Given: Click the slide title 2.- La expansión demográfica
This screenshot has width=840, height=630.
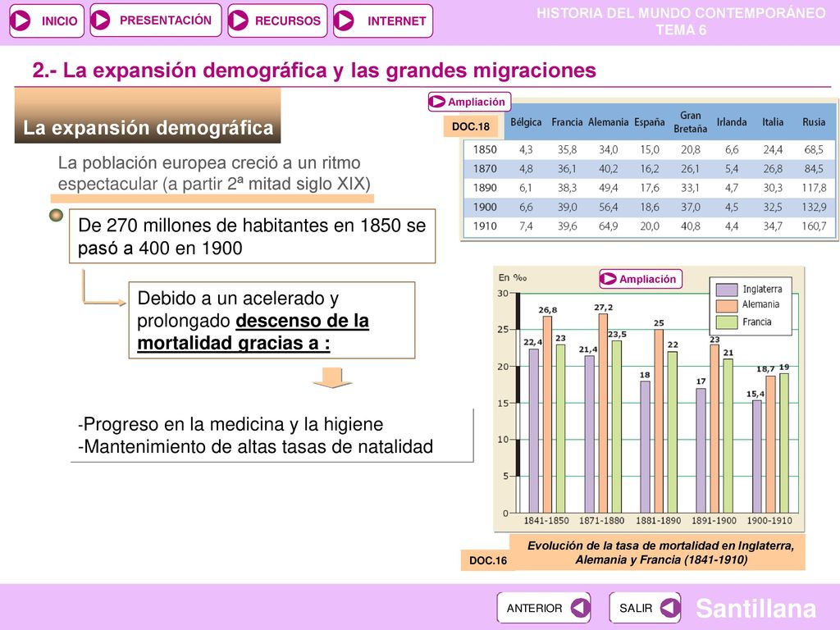Looking at the screenshot, I should [314, 71].
